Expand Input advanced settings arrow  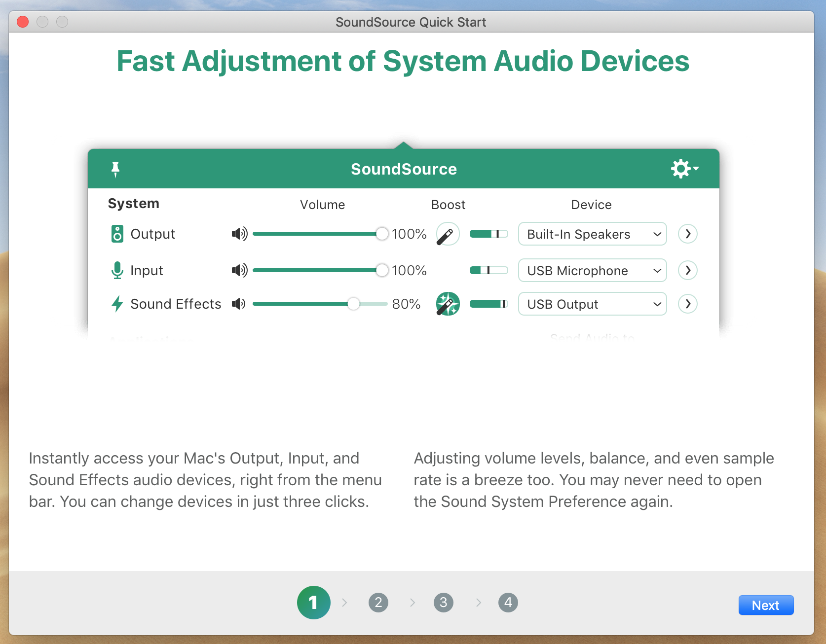[688, 270]
